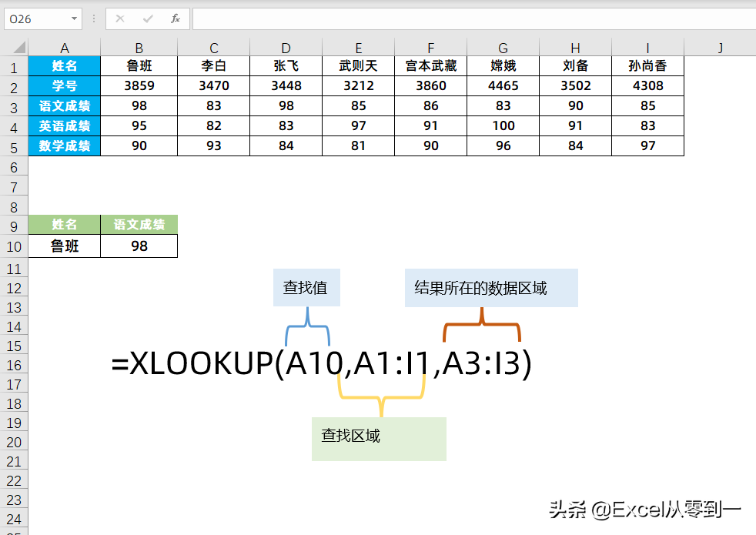Select column C header
756x535 pixels.
213,48
